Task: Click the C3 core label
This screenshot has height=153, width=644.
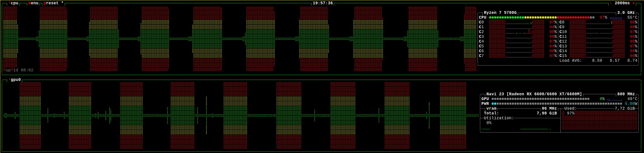Action: tap(481, 37)
